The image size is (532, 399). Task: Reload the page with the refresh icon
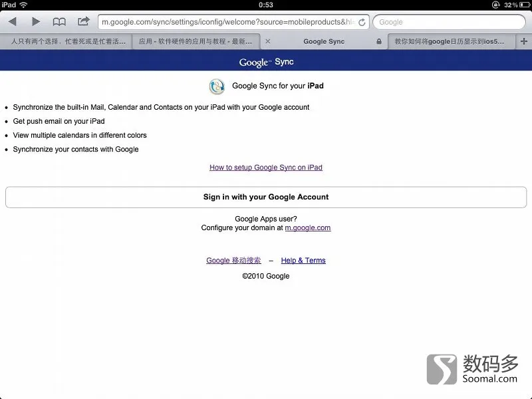pyautogui.click(x=362, y=22)
